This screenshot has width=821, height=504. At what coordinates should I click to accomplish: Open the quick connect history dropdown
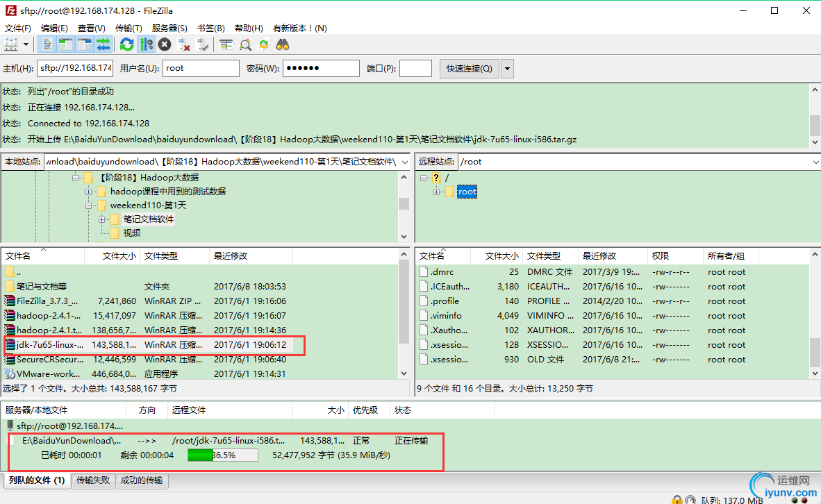coord(507,69)
